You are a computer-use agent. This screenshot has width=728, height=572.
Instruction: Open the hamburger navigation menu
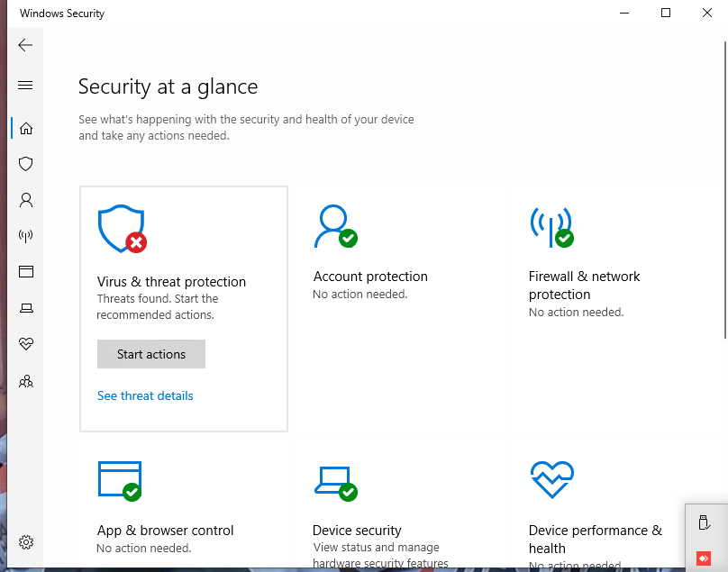[x=25, y=85]
